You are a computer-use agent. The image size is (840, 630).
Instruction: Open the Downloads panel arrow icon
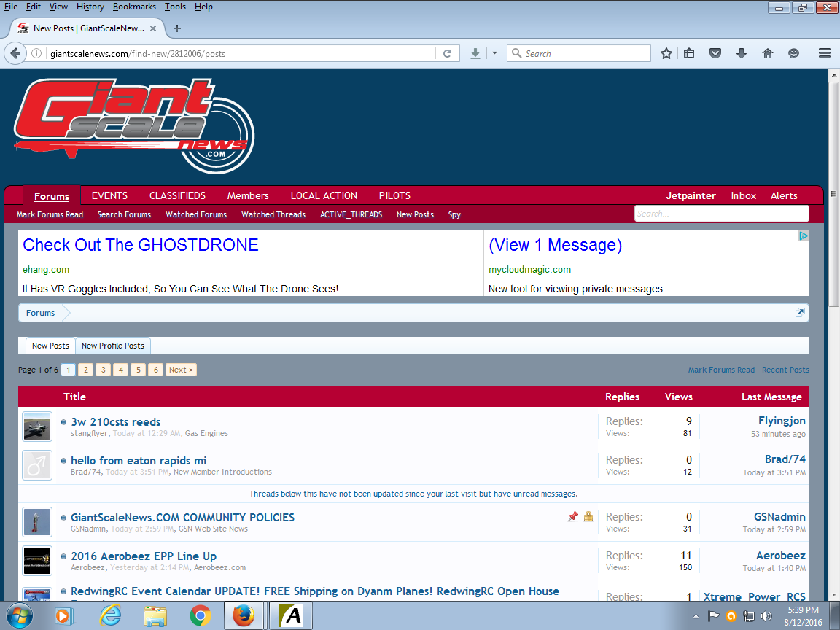click(x=742, y=53)
